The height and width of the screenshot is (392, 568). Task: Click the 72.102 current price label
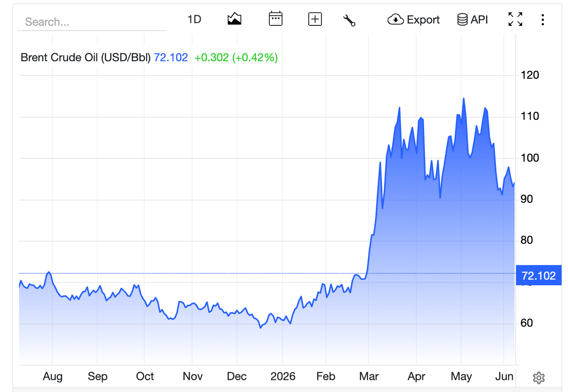coord(538,275)
